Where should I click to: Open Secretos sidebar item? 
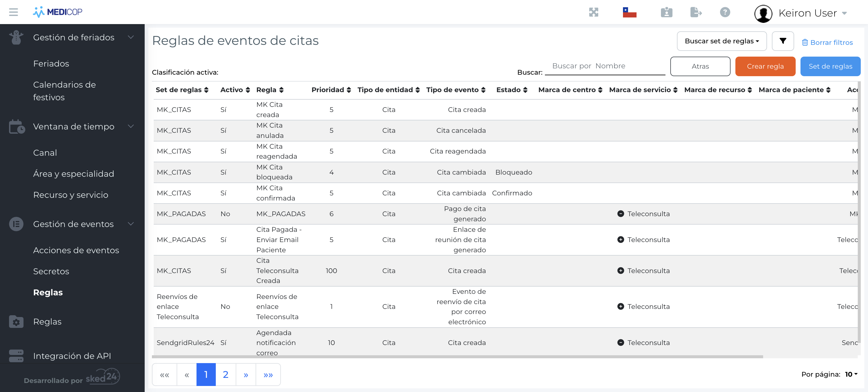51,272
